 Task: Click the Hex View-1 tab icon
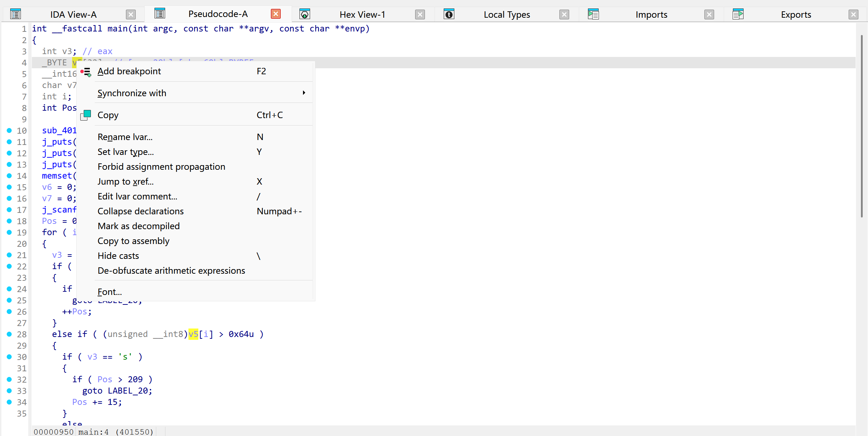coord(305,14)
